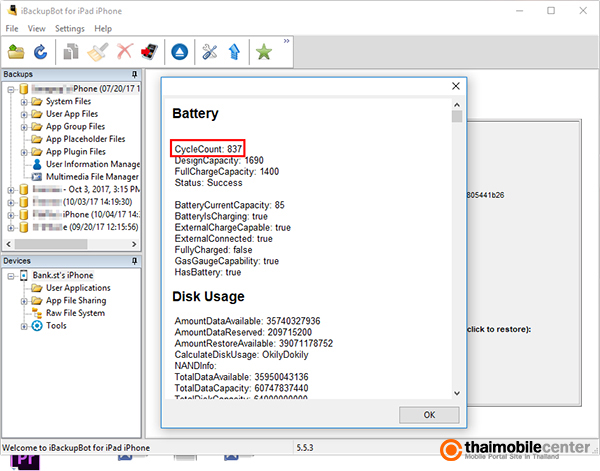Viewport: 600px width, 471px height.
Task: Open backup folder toolbar icon
Action: pos(16,52)
